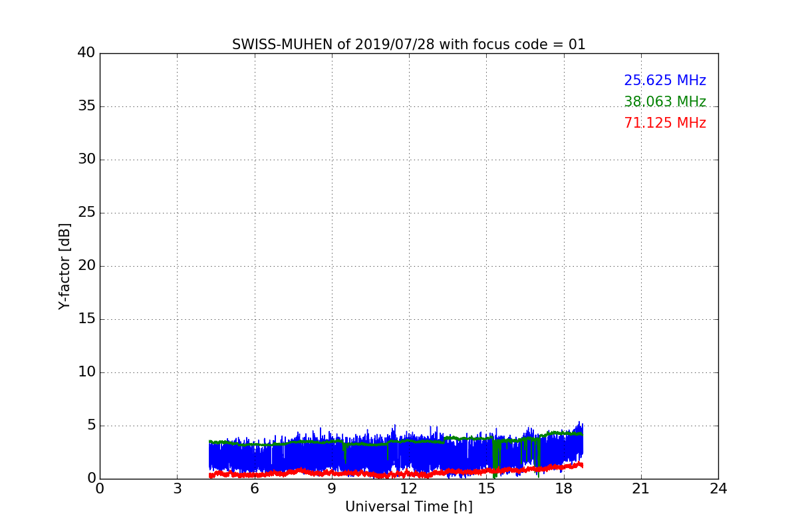Image resolution: width=798 pixels, height=532 pixels.
Task: Select the green 38.063 MHz legend label
Action: click(x=665, y=102)
